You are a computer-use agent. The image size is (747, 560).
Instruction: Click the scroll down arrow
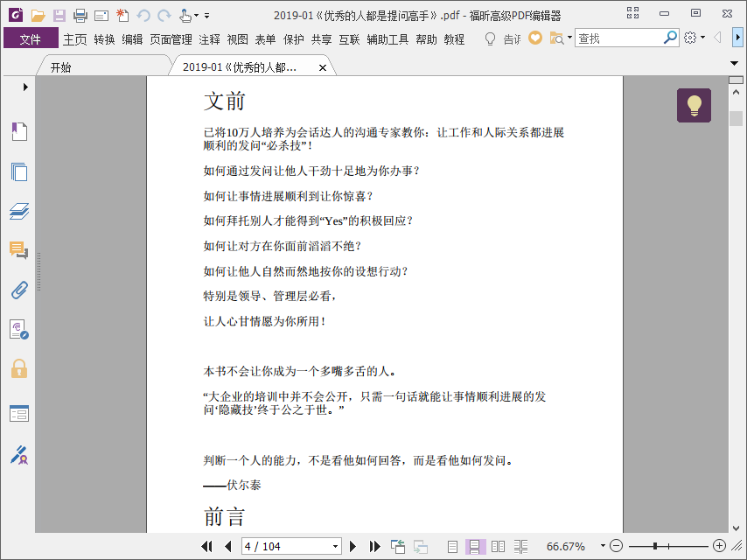coord(736,528)
